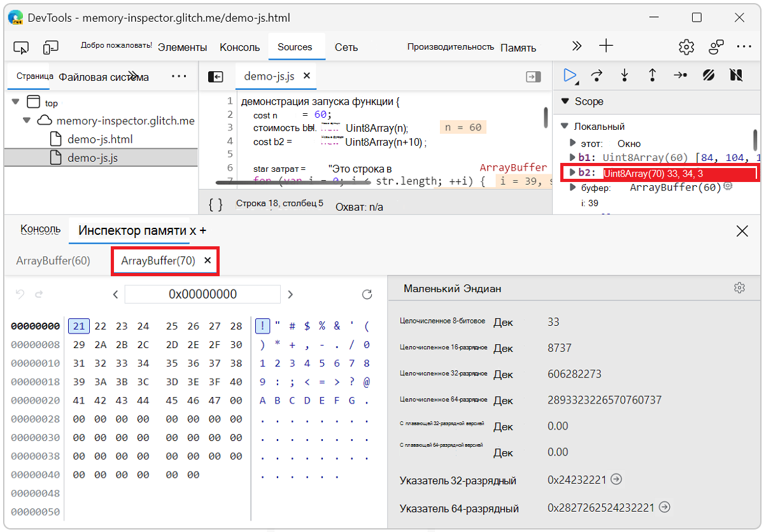The width and height of the screenshot is (764, 532).
Task: Select the element inspection picker tool
Action: (21, 47)
